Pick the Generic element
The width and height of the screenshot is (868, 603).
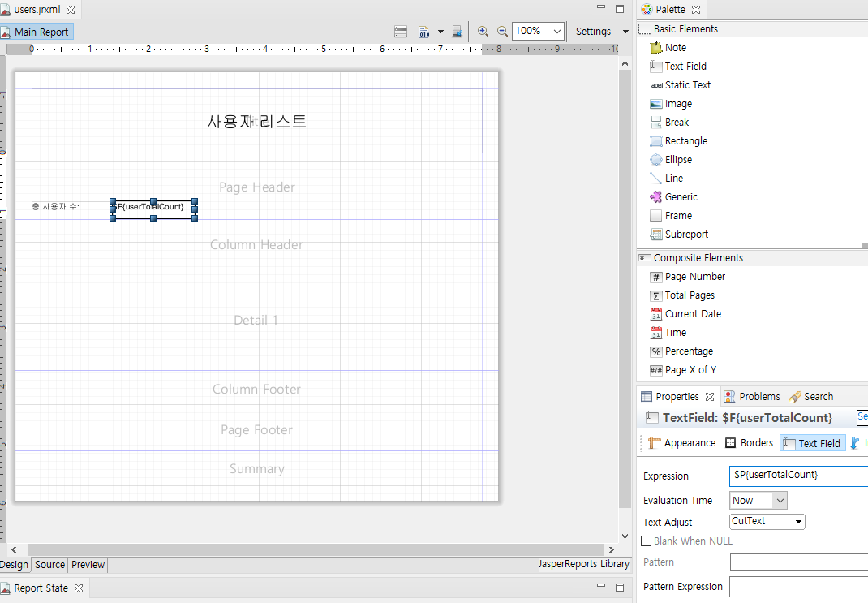pos(673,197)
